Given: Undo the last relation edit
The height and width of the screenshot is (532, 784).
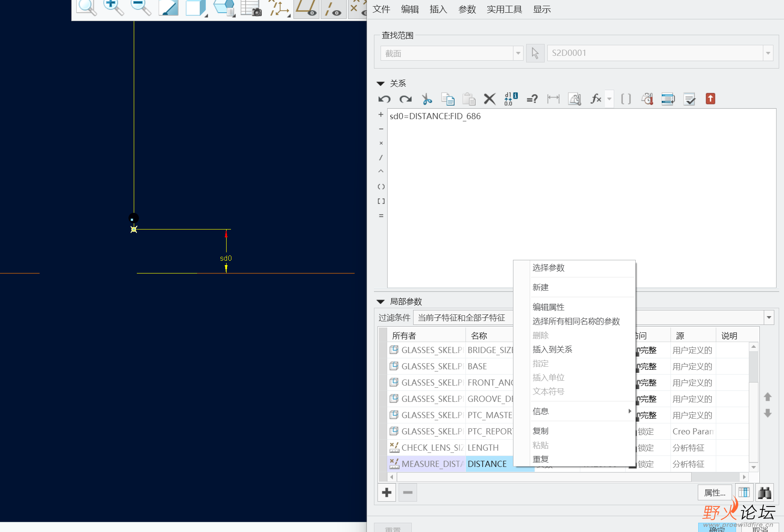Looking at the screenshot, I should coord(385,99).
